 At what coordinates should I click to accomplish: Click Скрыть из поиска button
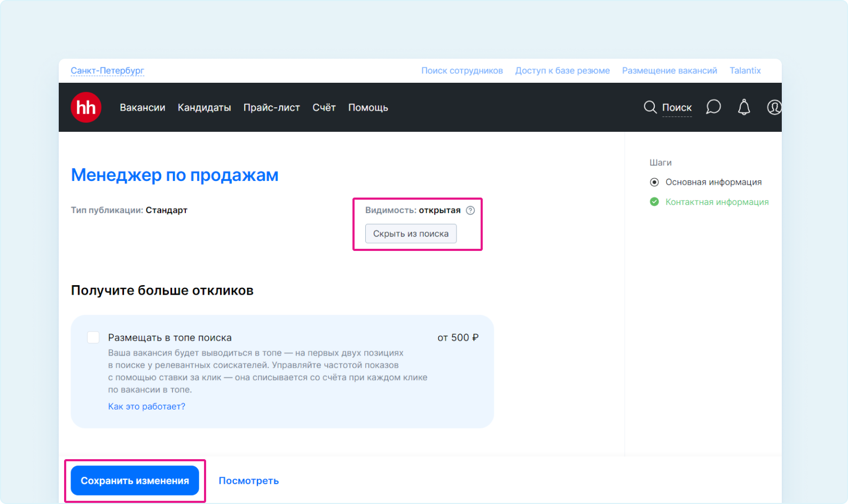pyautogui.click(x=411, y=234)
